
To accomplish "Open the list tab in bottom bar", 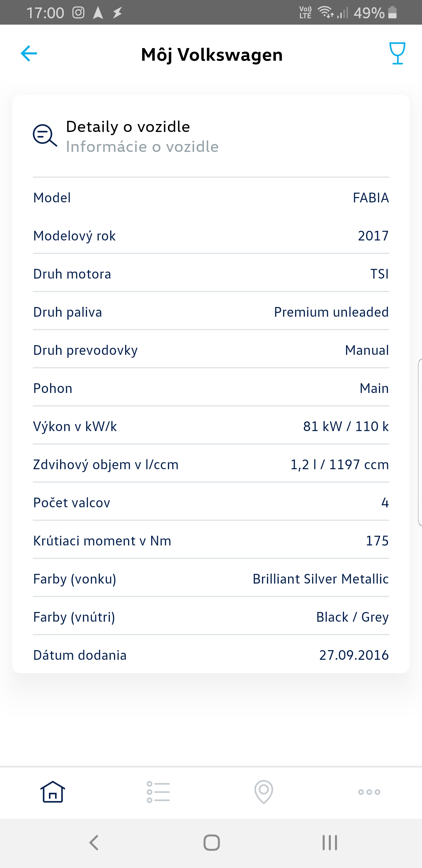I will click(x=158, y=792).
